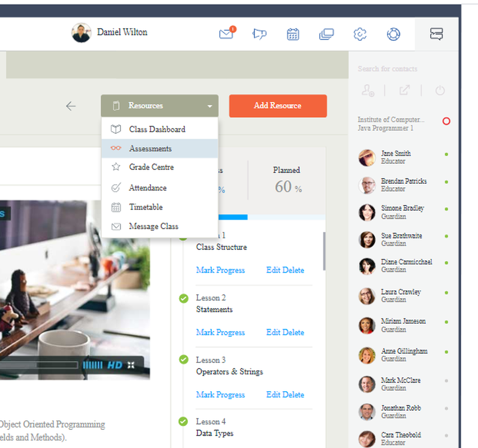This screenshot has height=448, width=478.
Task: Open chat with Jonathan Robb
Action: point(403,412)
